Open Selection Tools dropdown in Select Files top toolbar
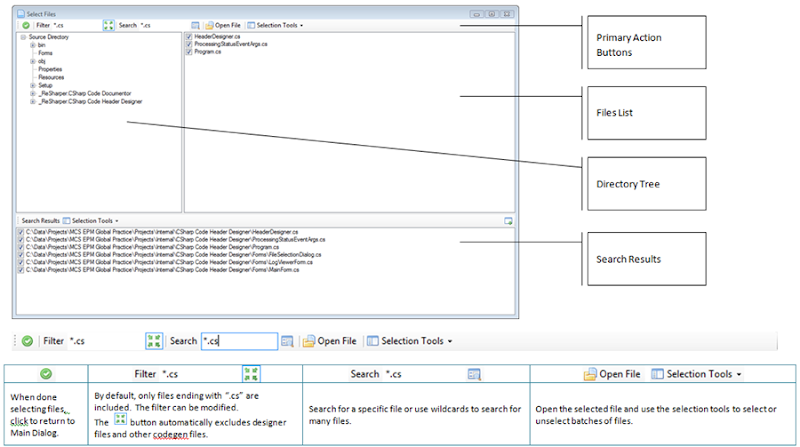 click(x=276, y=25)
